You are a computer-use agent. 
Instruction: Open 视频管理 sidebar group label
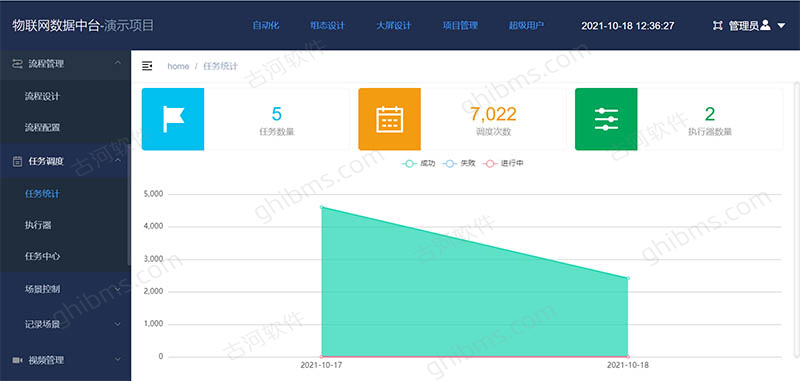(46, 360)
